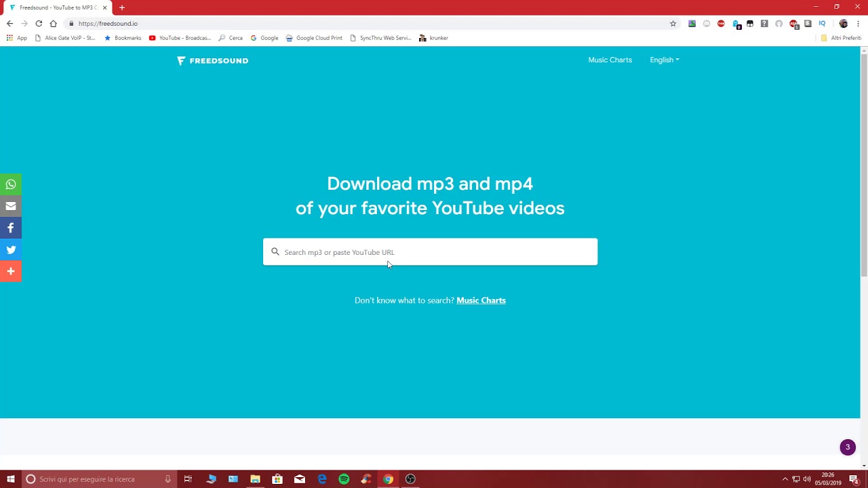This screenshot has height=488, width=868.
Task: Open Microsoft Store from the taskbar
Action: 277,479
